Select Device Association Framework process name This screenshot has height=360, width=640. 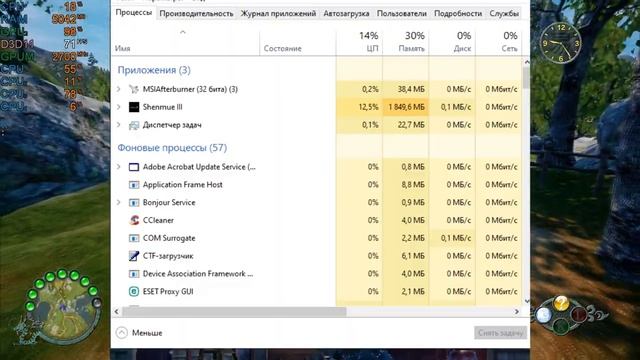(x=198, y=274)
